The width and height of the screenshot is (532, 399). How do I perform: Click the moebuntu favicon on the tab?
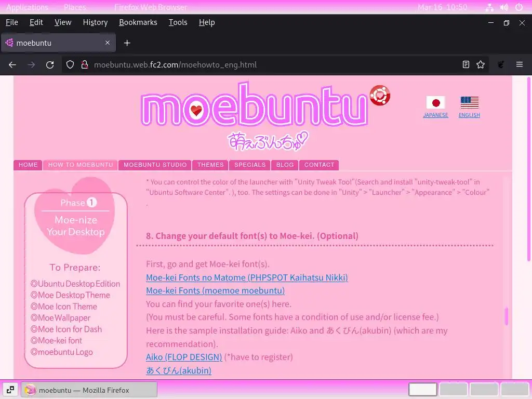(9, 43)
